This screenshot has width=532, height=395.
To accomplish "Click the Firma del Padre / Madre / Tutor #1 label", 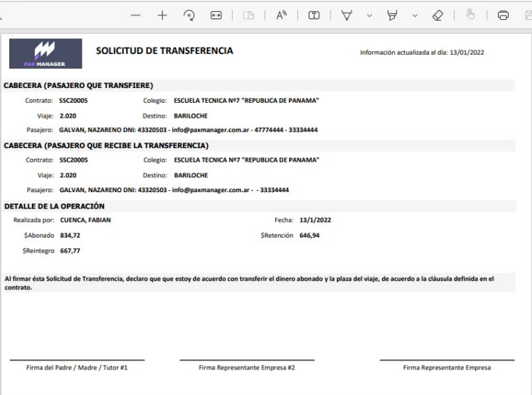I will coord(77,367).
